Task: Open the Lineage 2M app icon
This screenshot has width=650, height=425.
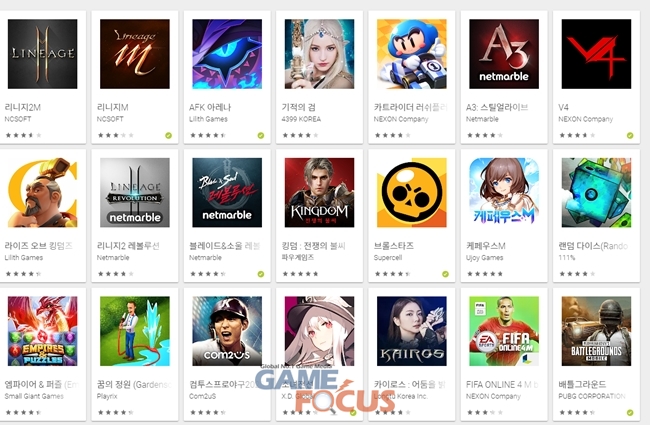Action: click(42, 54)
